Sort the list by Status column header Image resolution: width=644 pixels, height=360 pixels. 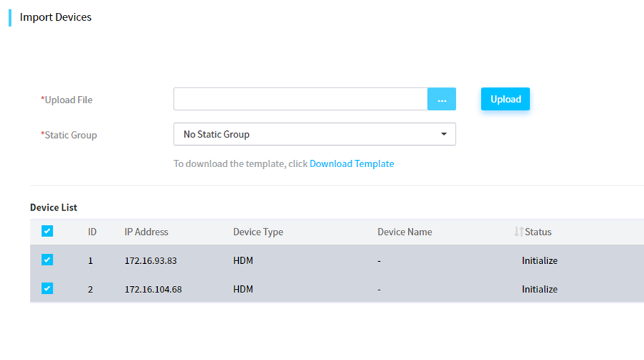point(537,232)
